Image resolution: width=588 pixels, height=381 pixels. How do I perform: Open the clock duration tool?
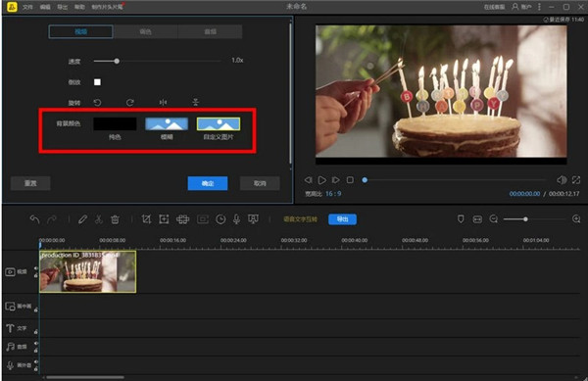coord(220,219)
